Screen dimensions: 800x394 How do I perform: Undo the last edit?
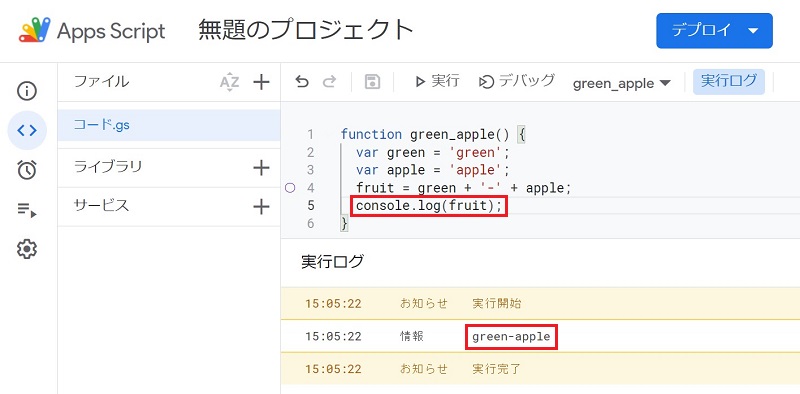[302, 82]
